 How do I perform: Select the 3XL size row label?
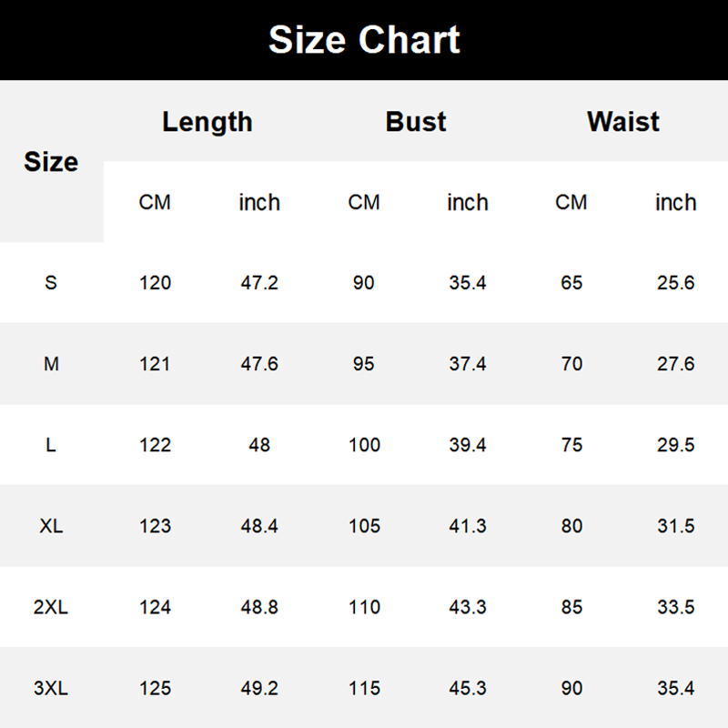[51, 688]
